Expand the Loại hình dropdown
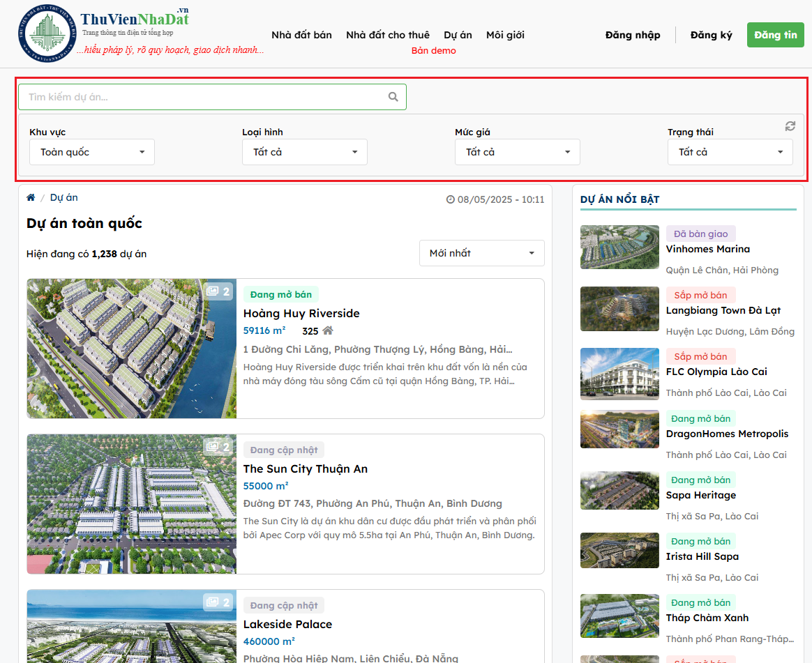812x663 pixels. pyautogui.click(x=305, y=152)
